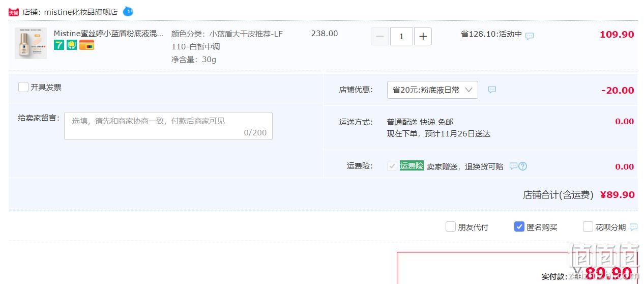The image size is (644, 284).
Task: Toggle the 运费险 shipping insurance checkbox
Action: (x=392, y=166)
